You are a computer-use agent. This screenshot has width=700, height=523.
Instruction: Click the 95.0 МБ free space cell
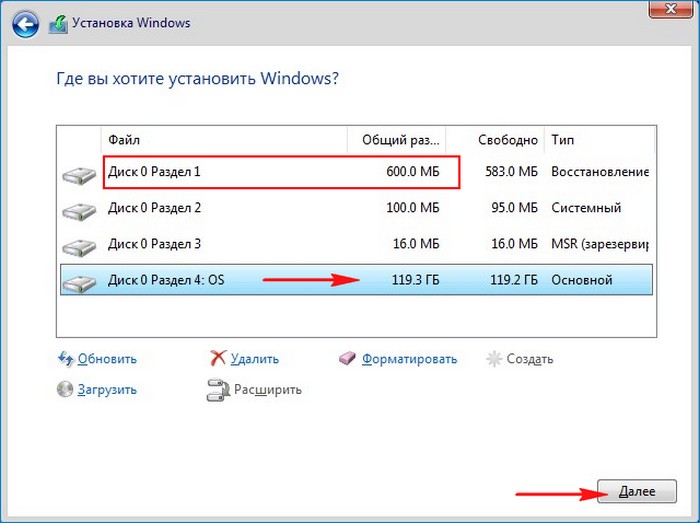click(514, 208)
